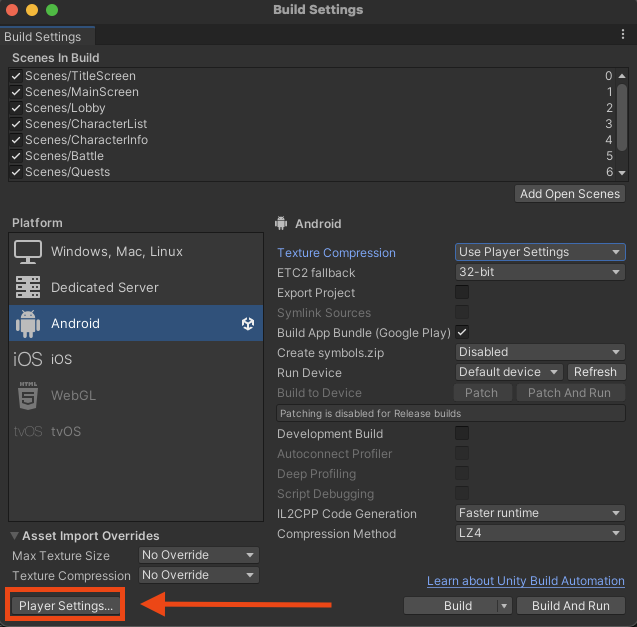Open the Run Device dropdown
Screen dimensions: 637x627
[509, 372]
